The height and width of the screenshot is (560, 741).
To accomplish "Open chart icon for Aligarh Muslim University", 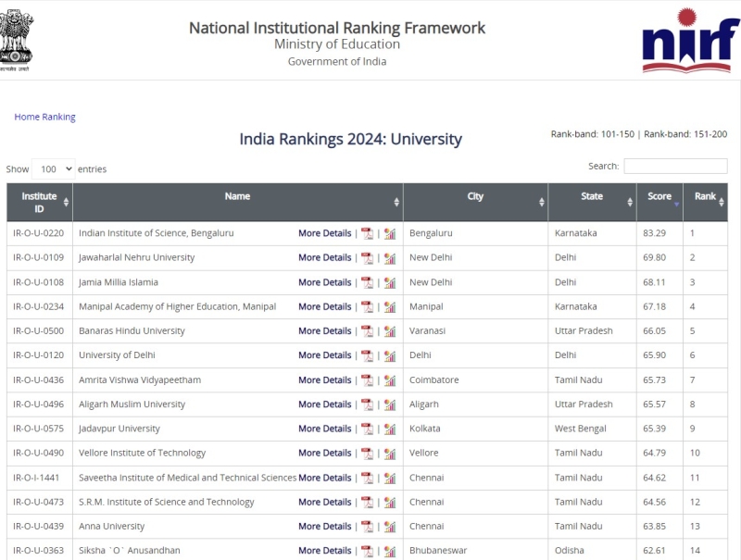I will tap(390, 404).
